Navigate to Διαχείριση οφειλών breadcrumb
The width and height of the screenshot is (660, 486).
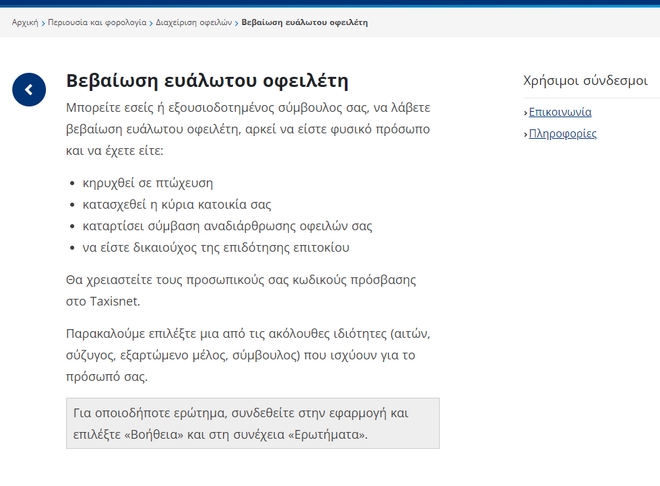pyautogui.click(x=193, y=21)
